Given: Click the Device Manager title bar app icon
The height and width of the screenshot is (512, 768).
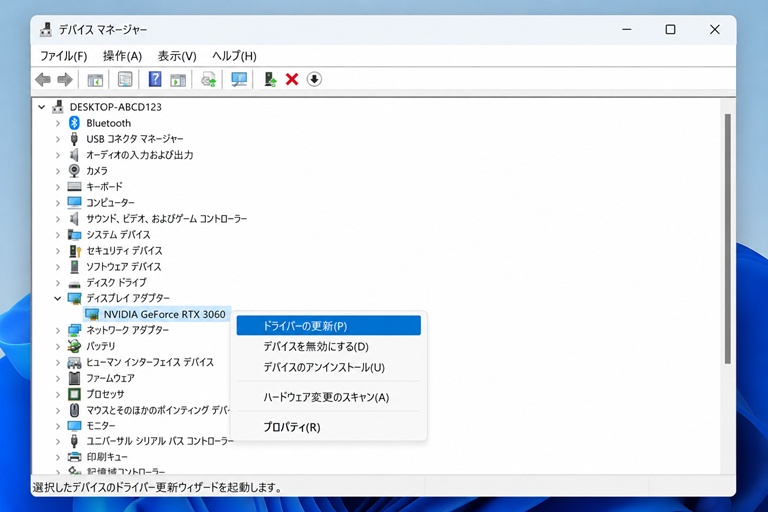Looking at the screenshot, I should (x=46, y=29).
